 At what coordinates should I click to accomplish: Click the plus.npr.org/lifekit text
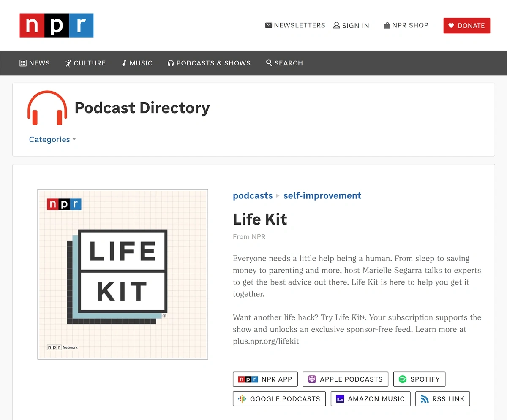coord(266,341)
